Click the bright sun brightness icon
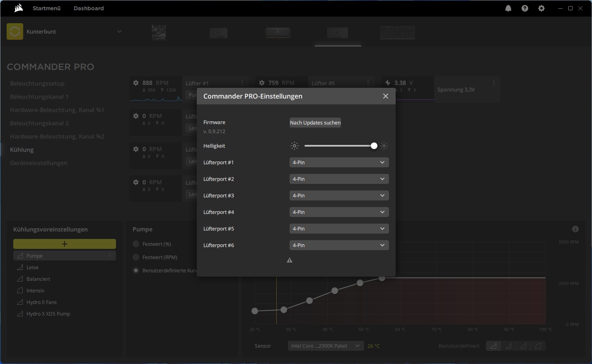The width and height of the screenshot is (592, 364). coord(384,146)
